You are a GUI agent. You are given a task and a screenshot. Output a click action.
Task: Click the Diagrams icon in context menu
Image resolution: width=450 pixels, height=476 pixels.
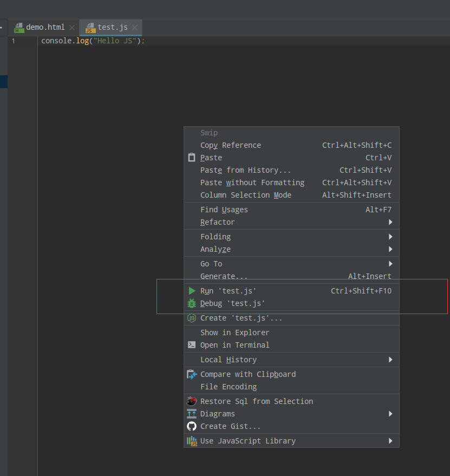[192, 414]
